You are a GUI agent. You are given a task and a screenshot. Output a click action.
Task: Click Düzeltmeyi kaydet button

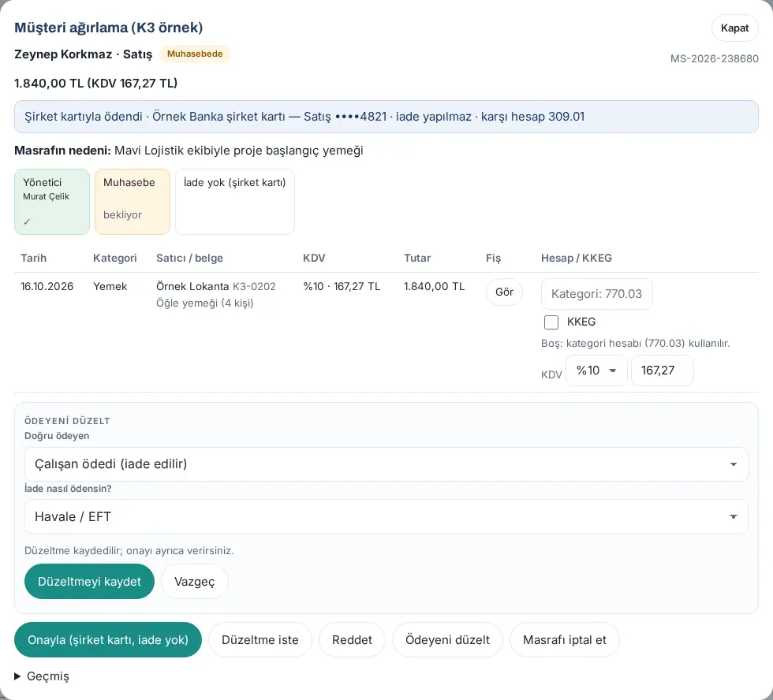pos(89,581)
